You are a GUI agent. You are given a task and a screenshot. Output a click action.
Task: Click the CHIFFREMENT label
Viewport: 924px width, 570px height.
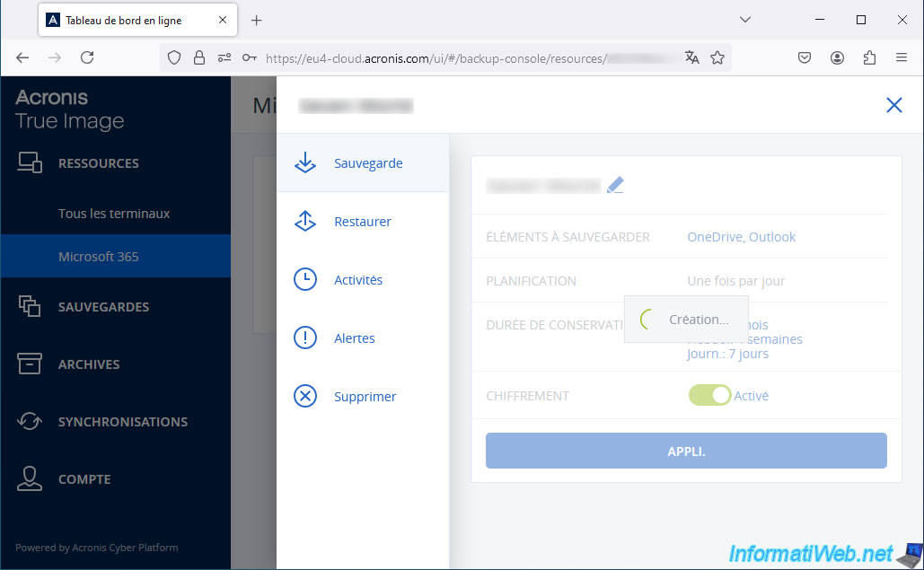pos(527,396)
